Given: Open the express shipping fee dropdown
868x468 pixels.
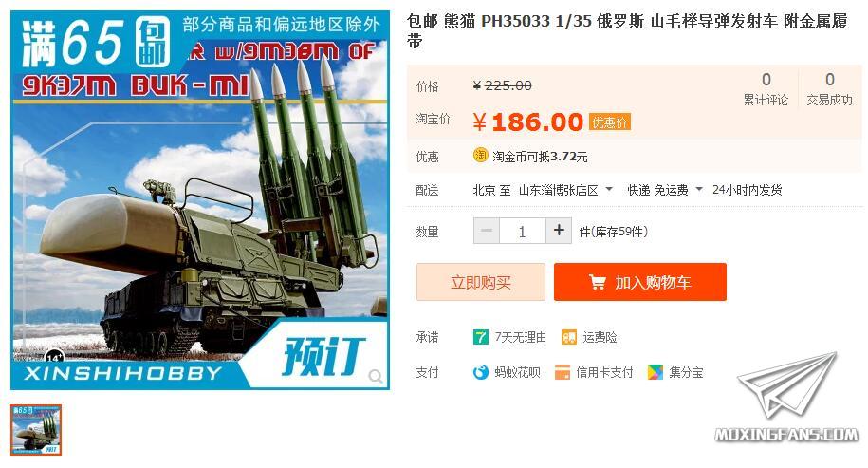Looking at the screenshot, I should (x=699, y=190).
